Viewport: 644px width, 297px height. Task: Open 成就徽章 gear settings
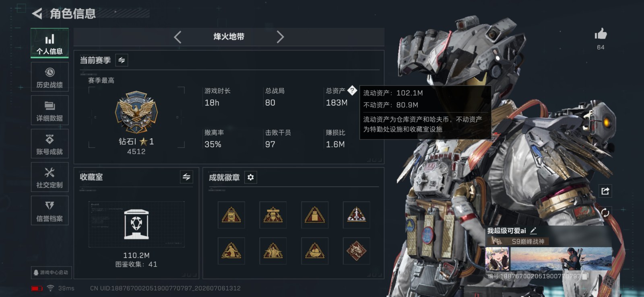click(250, 177)
